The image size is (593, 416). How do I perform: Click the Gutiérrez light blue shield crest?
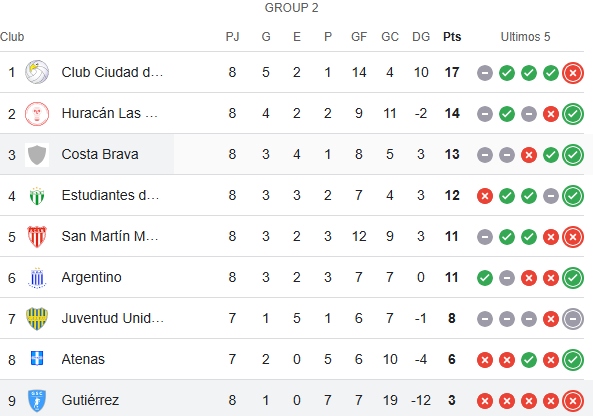pos(37,400)
